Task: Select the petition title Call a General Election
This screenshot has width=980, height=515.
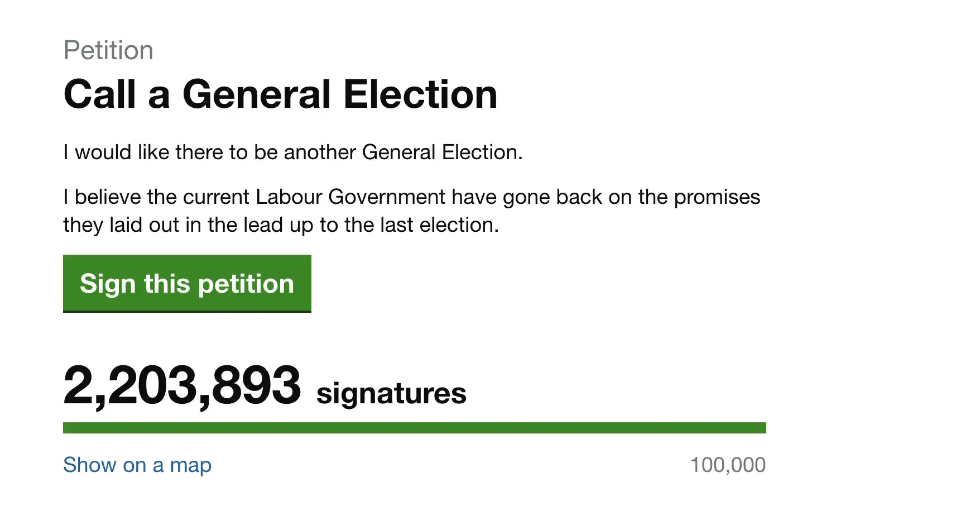Action: [280, 94]
